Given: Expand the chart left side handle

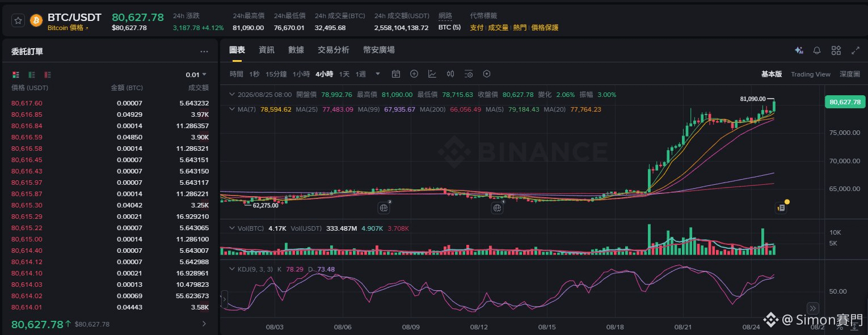Looking at the screenshot, I should tap(224, 299).
